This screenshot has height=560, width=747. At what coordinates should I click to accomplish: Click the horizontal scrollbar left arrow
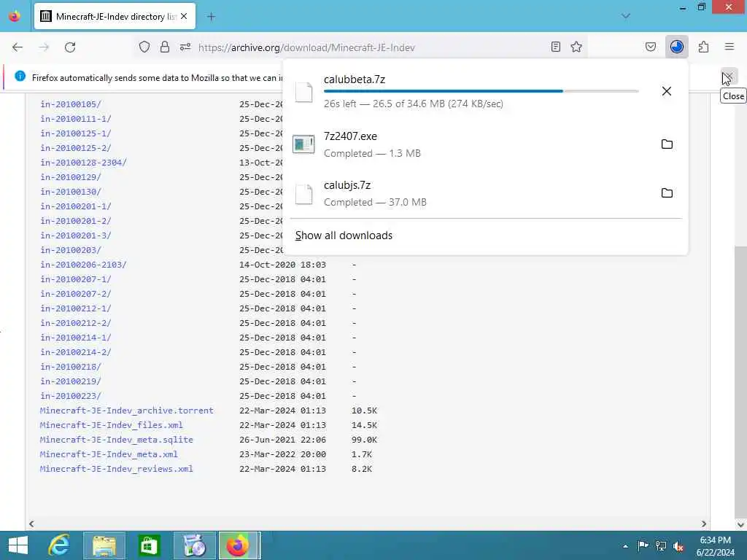31,524
